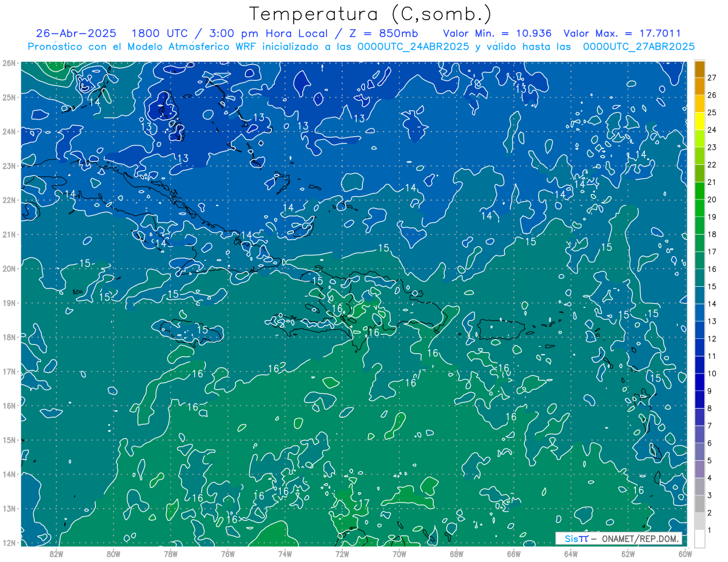728x562 pixels.
Task: Click the '21N' latitude axis label
Action: pyautogui.click(x=9, y=235)
